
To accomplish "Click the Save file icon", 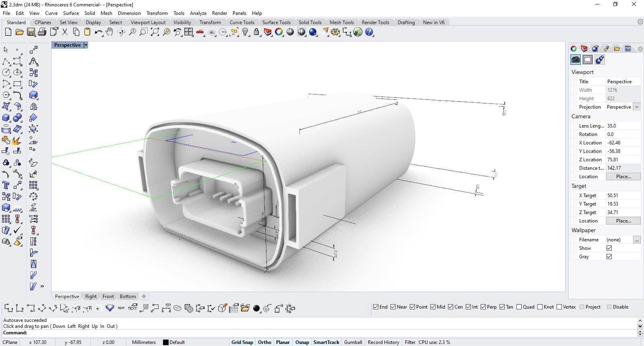I will [31, 32].
